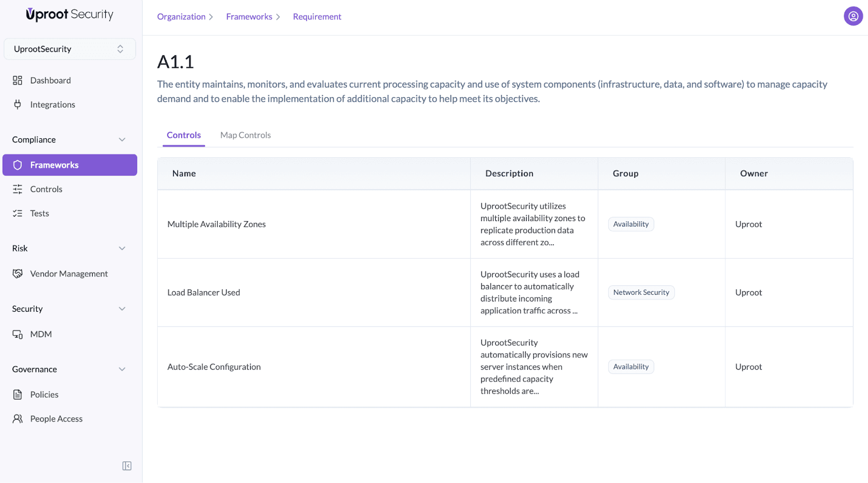This screenshot has width=868, height=483.
Task: Click the Policies document icon
Action: (x=17, y=395)
